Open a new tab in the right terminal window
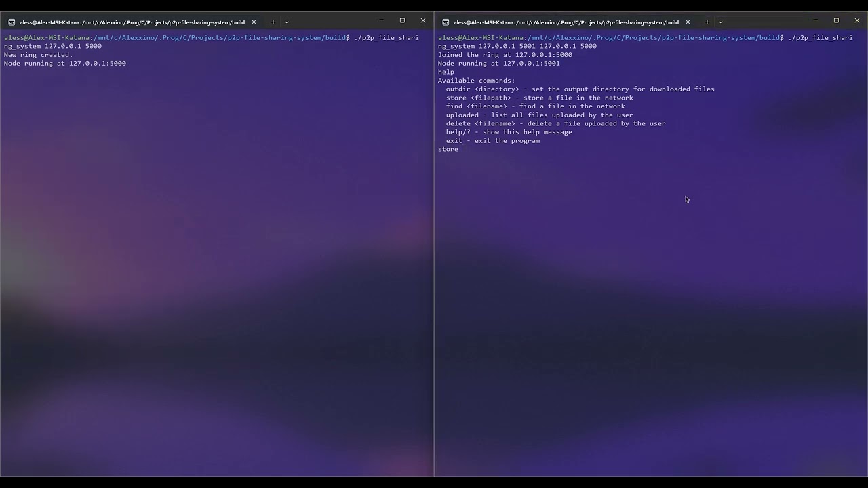 pyautogui.click(x=707, y=22)
